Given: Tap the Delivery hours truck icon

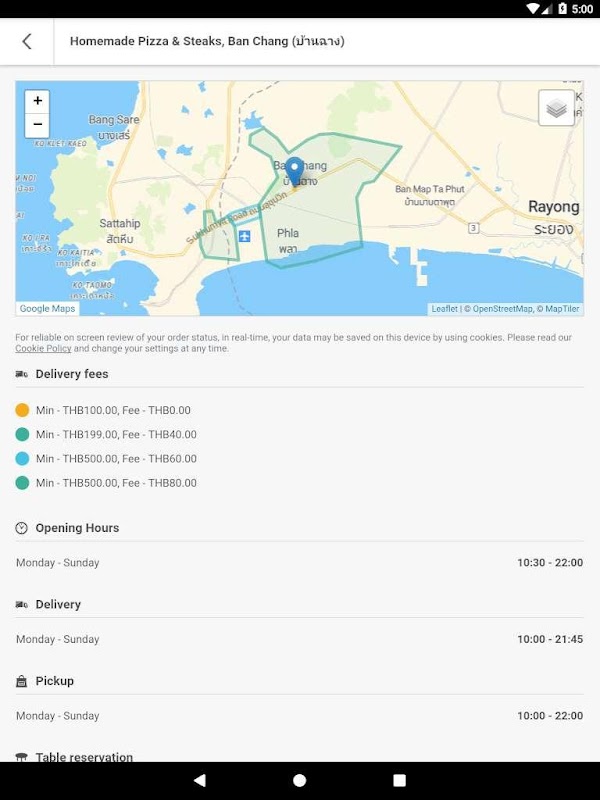Looking at the screenshot, I should click(22, 605).
